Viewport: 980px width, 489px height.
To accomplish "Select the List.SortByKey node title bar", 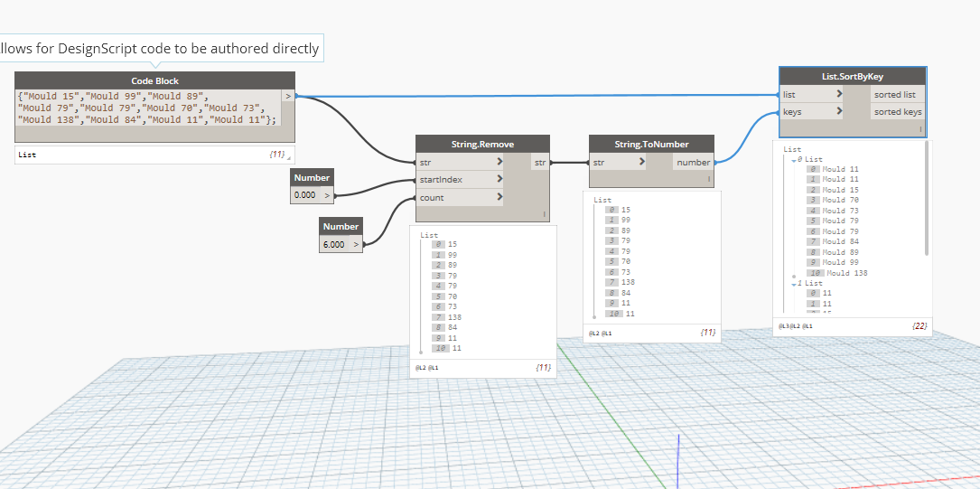I will (852, 77).
